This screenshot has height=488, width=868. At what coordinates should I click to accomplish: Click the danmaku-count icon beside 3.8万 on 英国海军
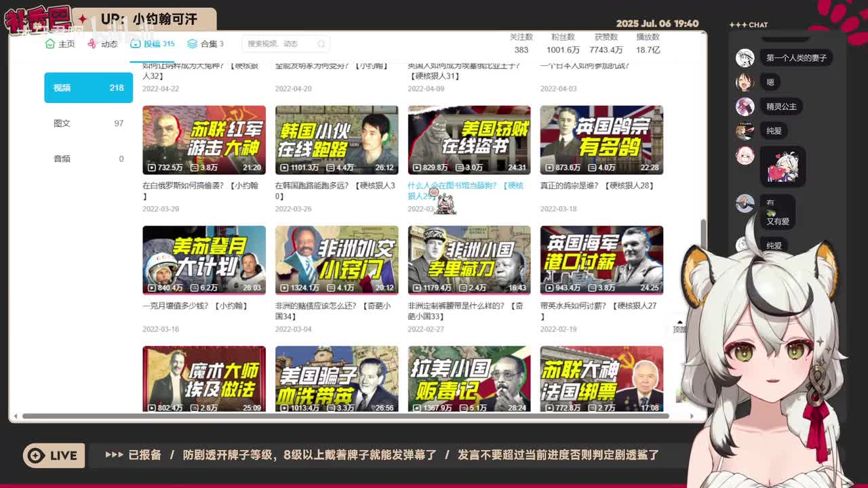(591, 287)
